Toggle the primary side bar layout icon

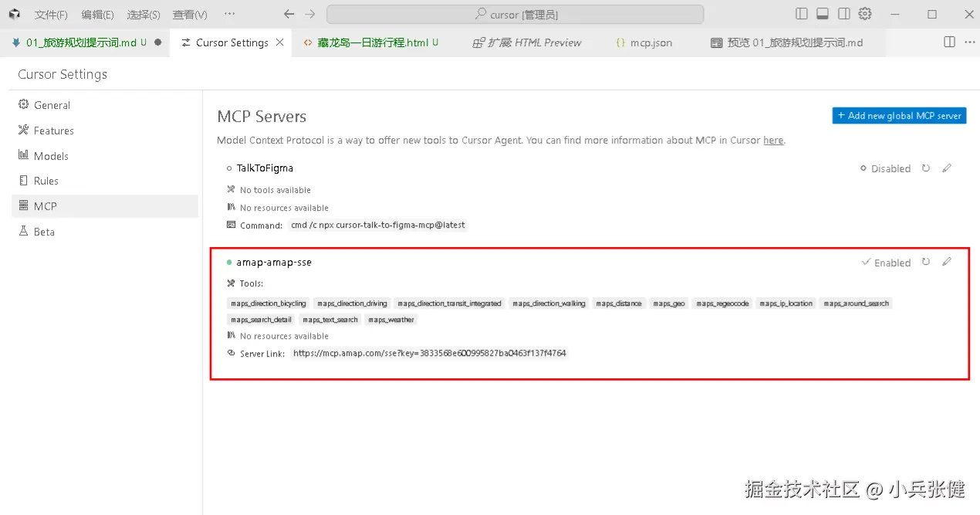pyautogui.click(x=802, y=14)
